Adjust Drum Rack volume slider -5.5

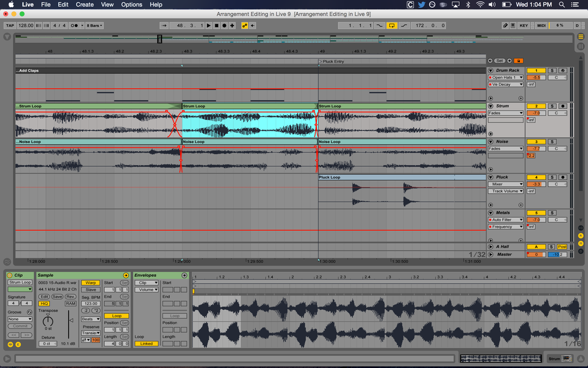tap(536, 77)
